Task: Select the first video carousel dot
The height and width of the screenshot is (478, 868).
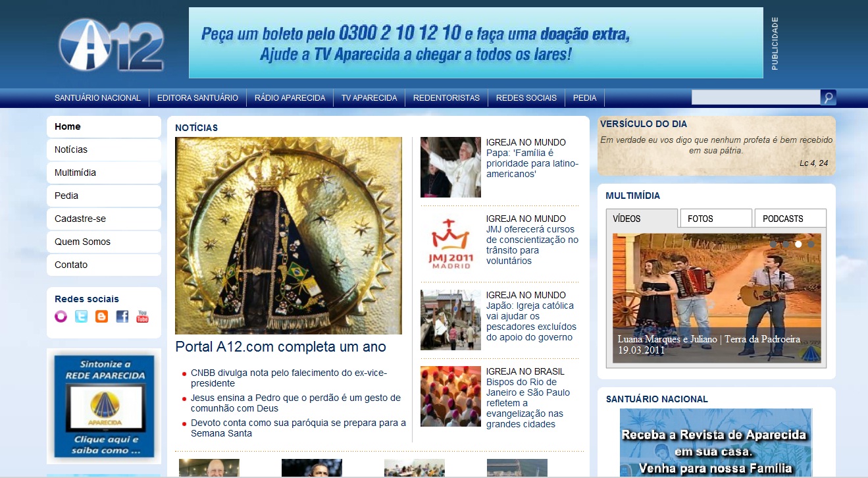Action: 774,244
